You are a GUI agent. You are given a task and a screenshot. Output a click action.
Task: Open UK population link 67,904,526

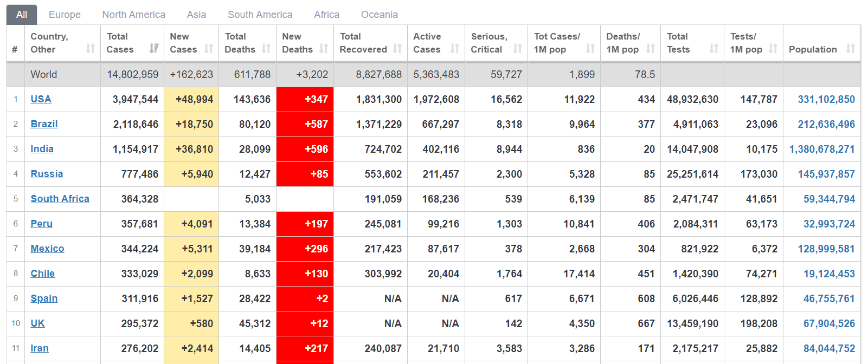pos(829,323)
